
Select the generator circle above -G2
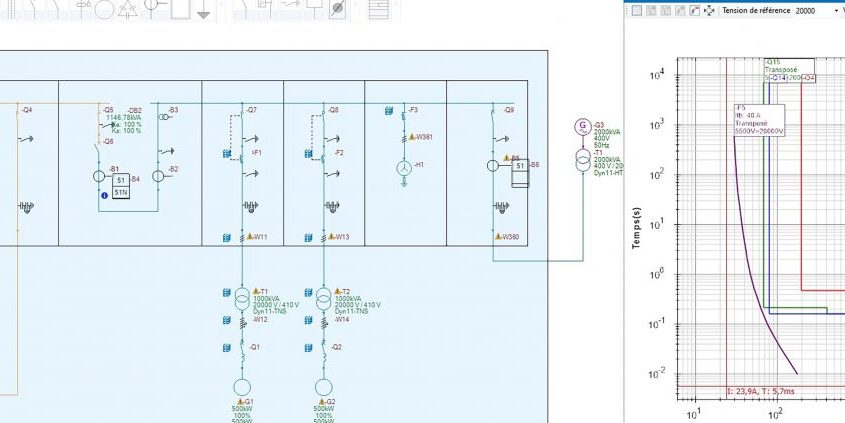323,387
